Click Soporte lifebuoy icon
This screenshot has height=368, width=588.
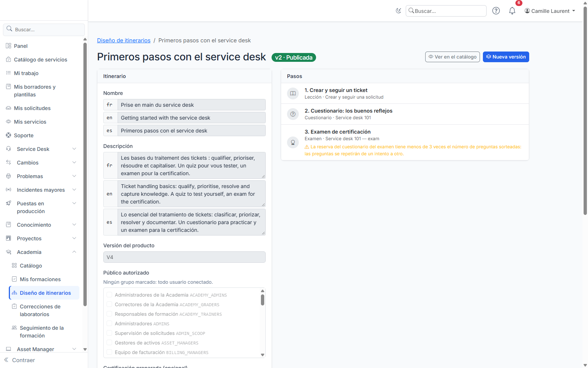8,135
